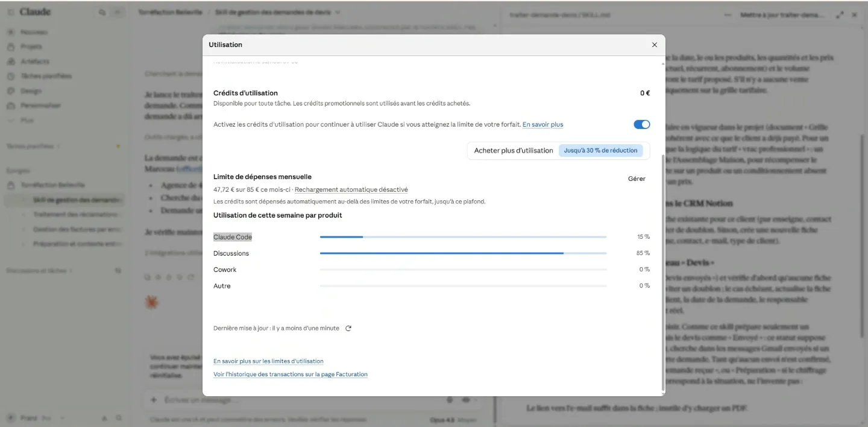Close the SKILL.md side panel
Image resolution: width=868 pixels, height=427 pixels.
click(x=854, y=15)
